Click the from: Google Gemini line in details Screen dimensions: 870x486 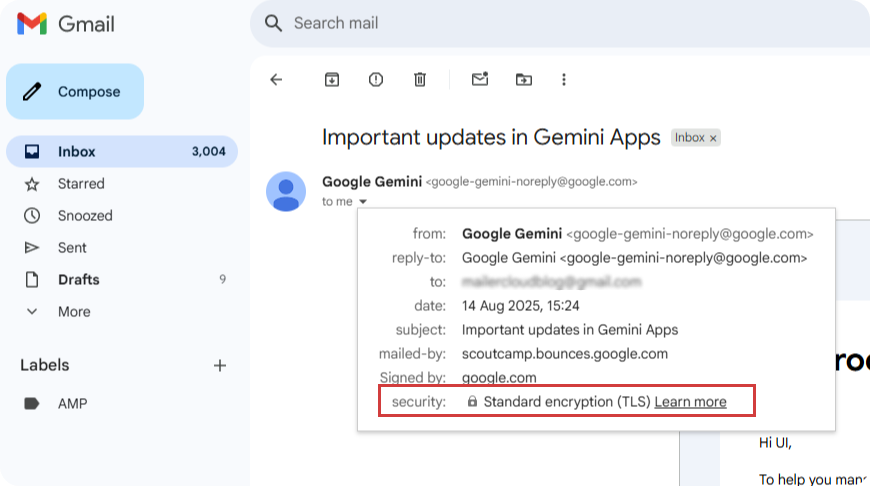click(638, 234)
